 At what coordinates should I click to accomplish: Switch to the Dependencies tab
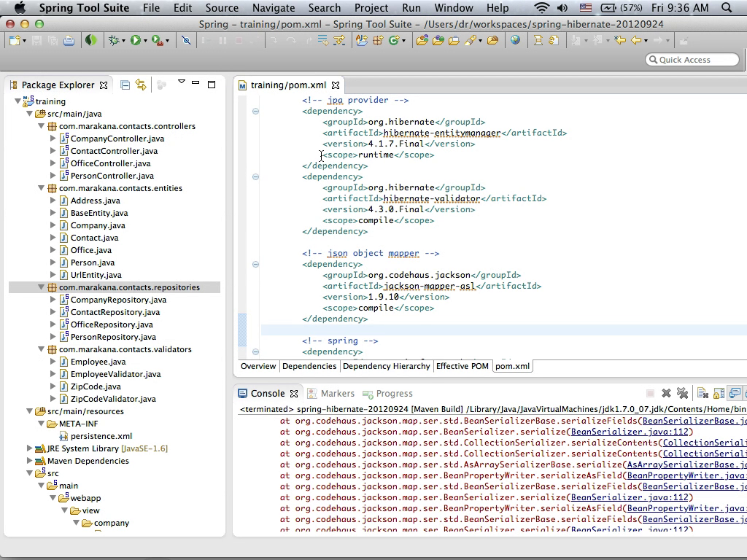point(309,366)
